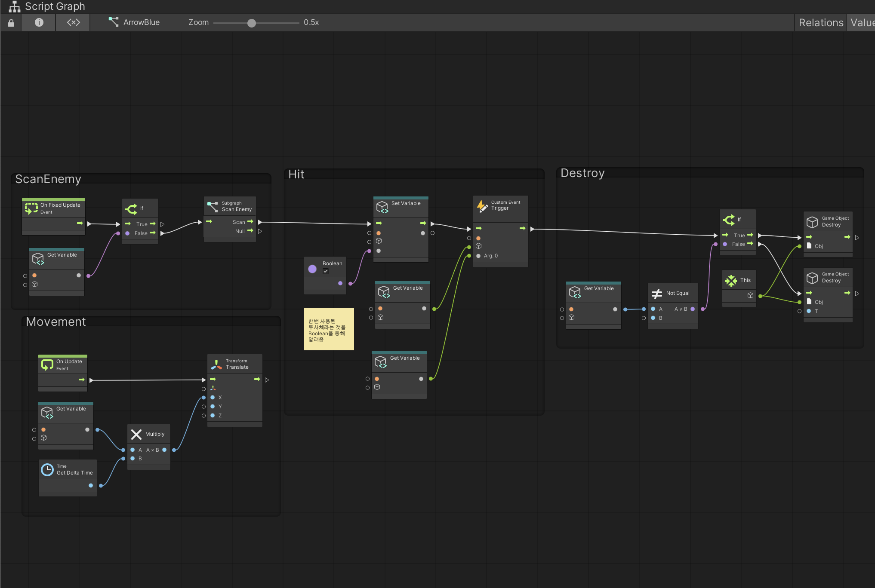Toggle the graph inspector info button
Viewport: 875px width, 588px height.
point(39,22)
